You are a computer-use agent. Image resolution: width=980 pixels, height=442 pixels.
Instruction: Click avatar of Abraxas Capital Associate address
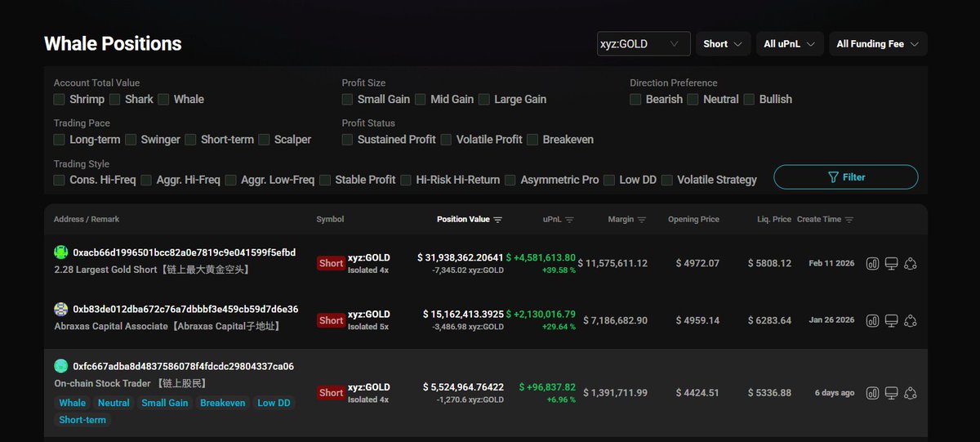click(60, 310)
